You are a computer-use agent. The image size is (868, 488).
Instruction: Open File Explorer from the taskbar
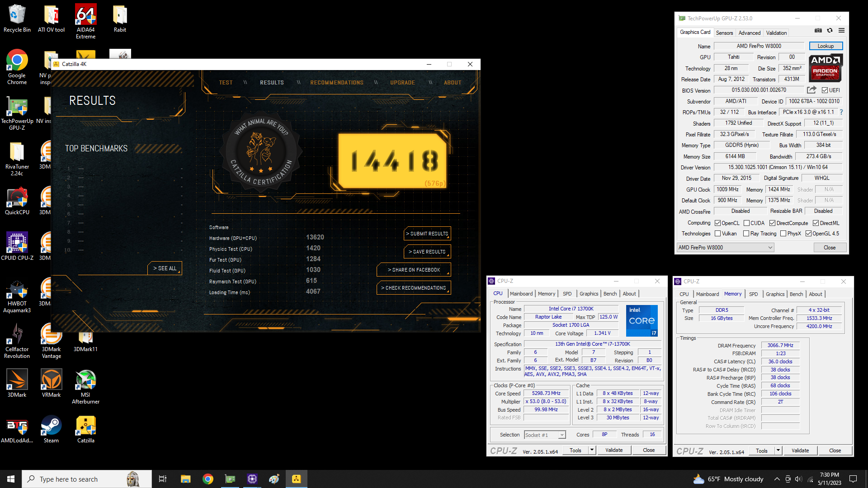point(185,479)
